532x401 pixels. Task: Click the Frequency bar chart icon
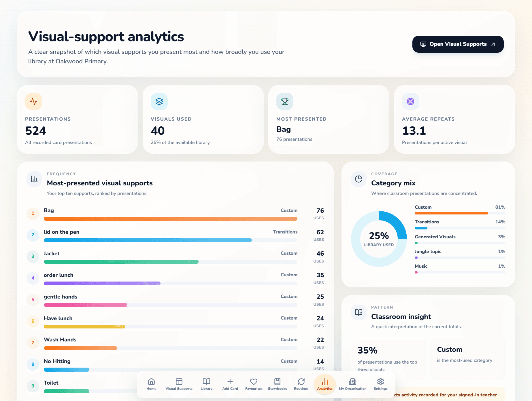tap(34, 179)
